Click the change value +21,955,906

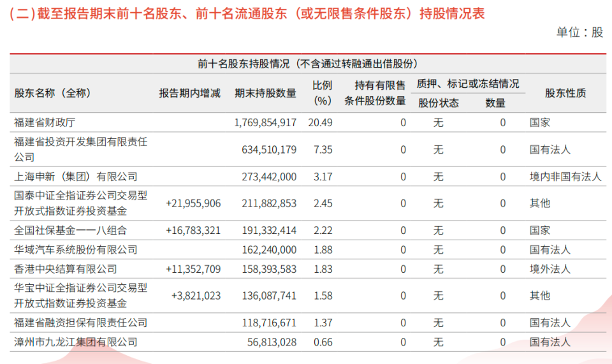193,203
